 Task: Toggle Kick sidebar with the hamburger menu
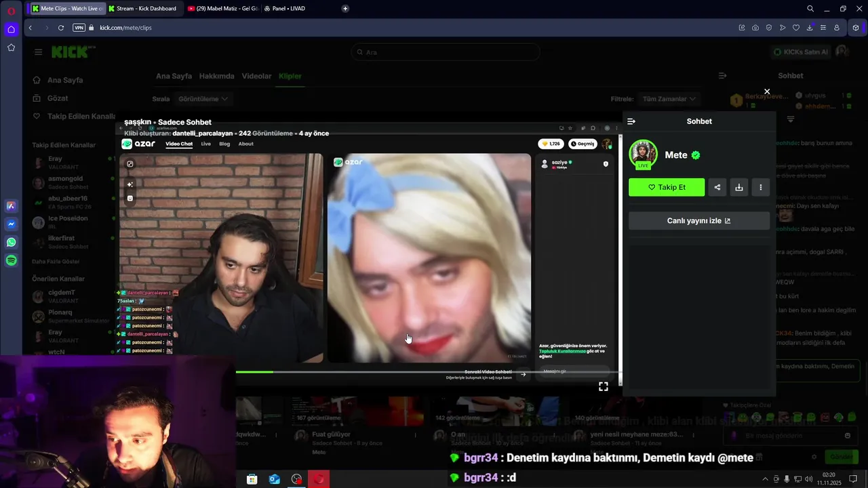click(38, 52)
